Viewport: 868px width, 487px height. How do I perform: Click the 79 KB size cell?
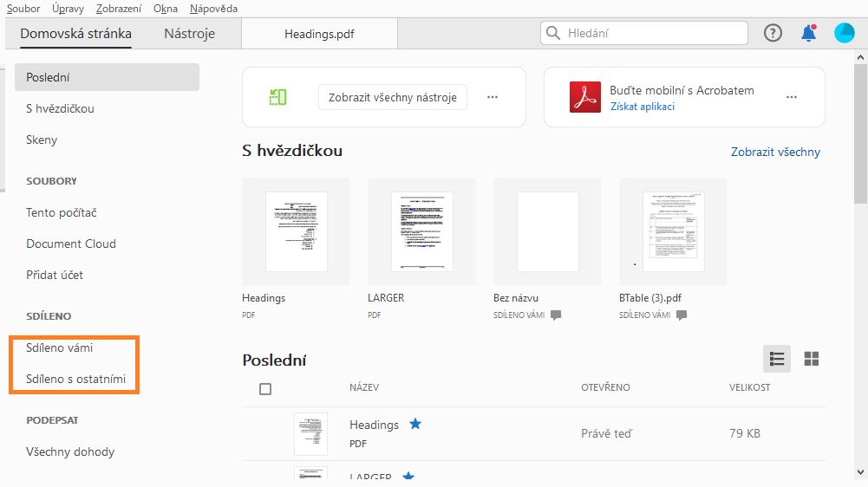pyautogui.click(x=745, y=433)
